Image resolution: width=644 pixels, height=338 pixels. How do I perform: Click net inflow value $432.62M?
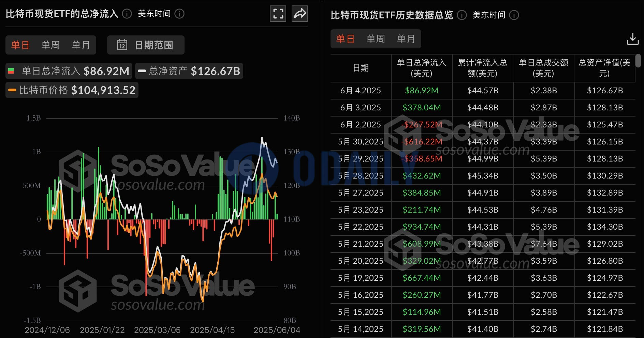422,176
